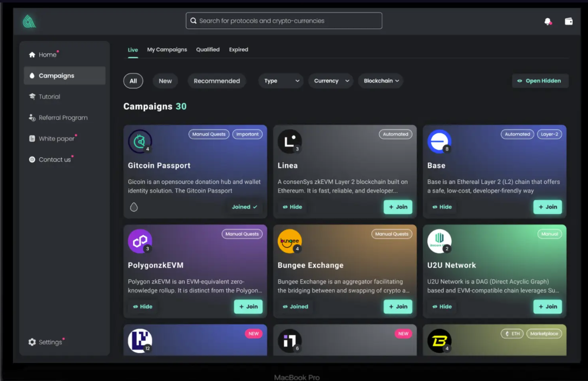The width and height of the screenshot is (588, 381).
Task: Open the Tutorial section
Action: [49, 97]
